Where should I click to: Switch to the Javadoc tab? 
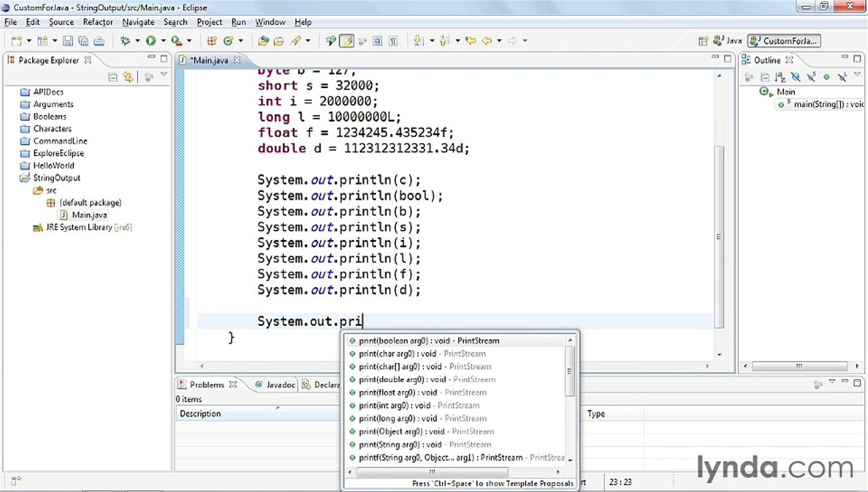[x=275, y=385]
